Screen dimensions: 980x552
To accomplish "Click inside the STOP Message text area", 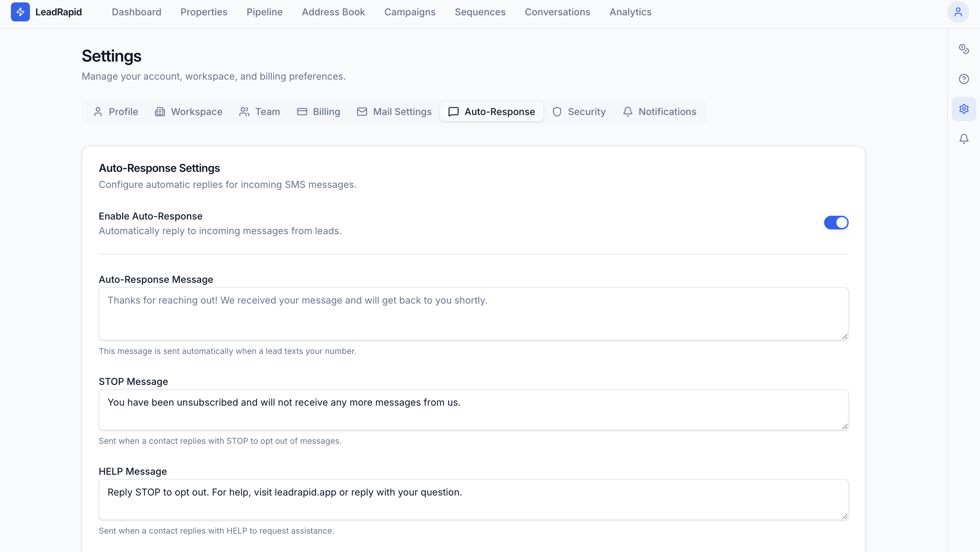I will coord(473,410).
